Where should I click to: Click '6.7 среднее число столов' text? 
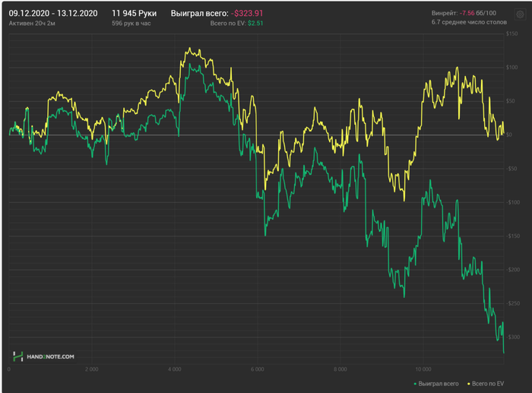(469, 22)
